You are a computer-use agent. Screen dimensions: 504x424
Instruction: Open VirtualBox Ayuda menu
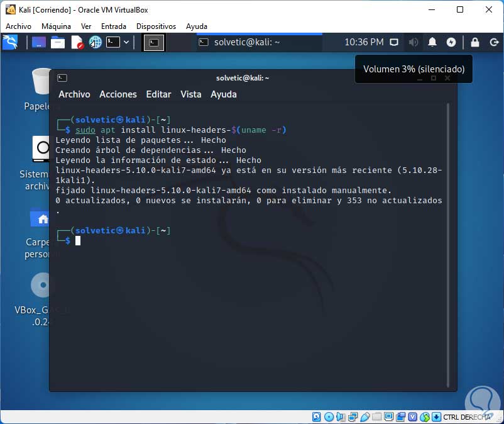tap(197, 26)
